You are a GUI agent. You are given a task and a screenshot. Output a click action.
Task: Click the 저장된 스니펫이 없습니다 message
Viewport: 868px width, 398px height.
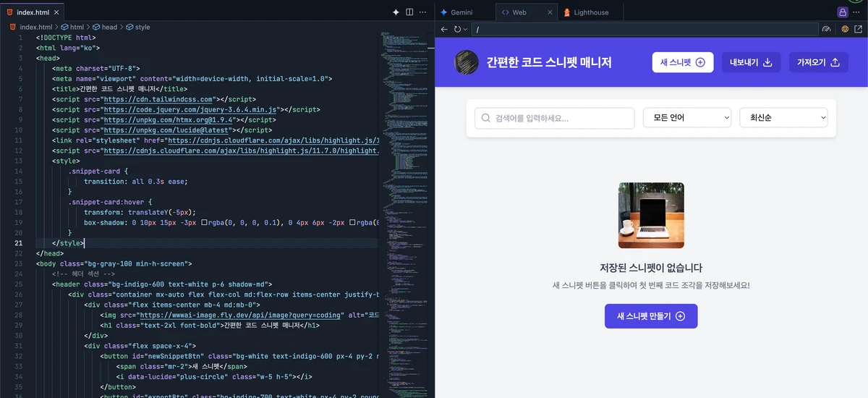tap(651, 268)
